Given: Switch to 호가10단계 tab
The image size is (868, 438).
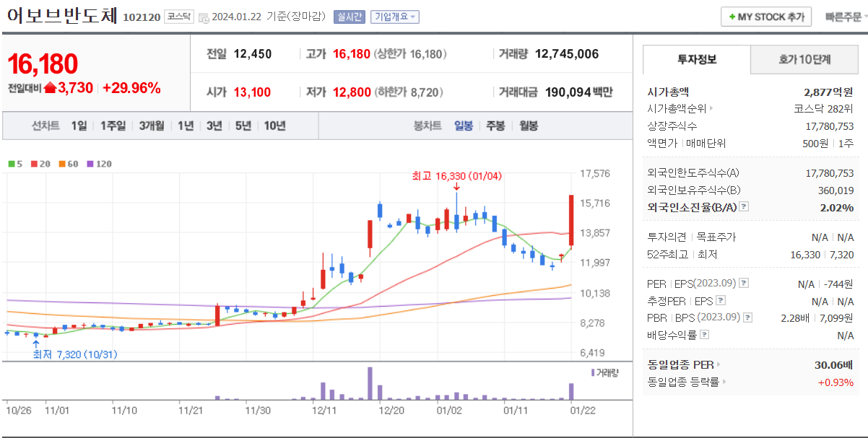Looking at the screenshot, I should click(x=804, y=59).
